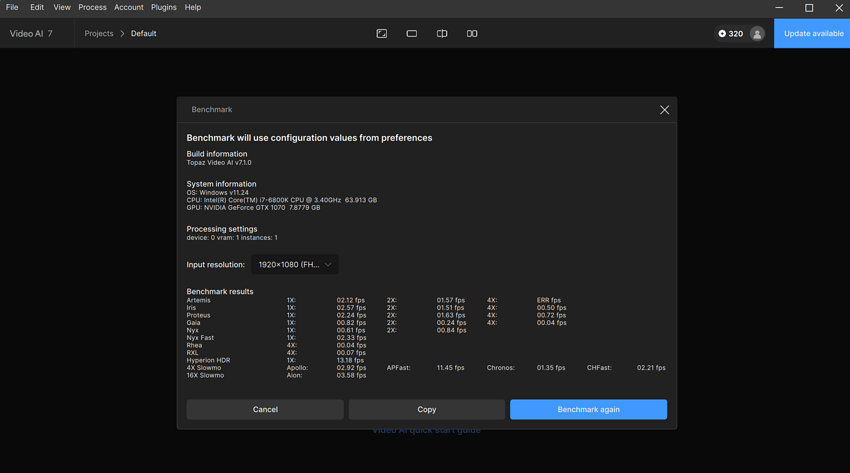850x473 pixels.
Task: Open the File menu
Action: tap(12, 8)
